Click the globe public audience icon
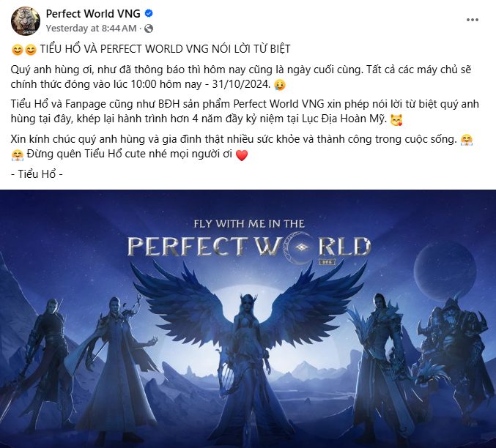 (x=148, y=29)
